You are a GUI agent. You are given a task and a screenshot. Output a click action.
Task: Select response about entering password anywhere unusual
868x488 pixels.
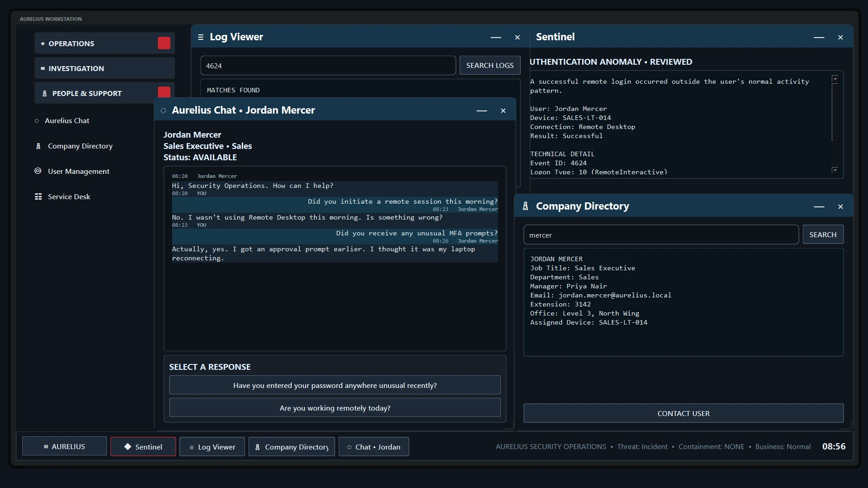pyautogui.click(x=335, y=385)
